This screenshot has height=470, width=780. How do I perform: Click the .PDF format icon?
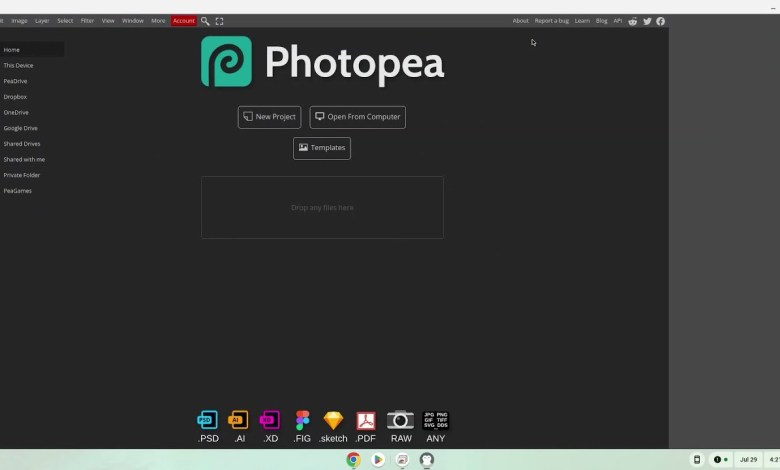[366, 421]
